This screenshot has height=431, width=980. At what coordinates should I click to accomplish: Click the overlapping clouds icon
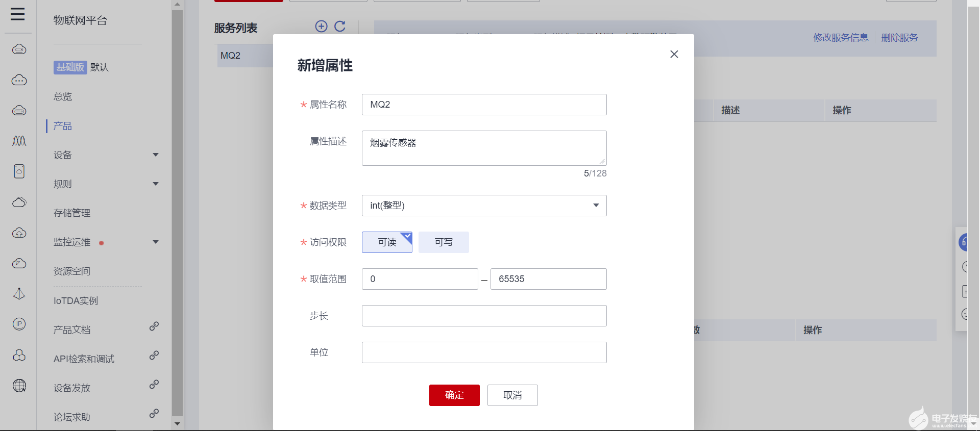click(x=19, y=202)
